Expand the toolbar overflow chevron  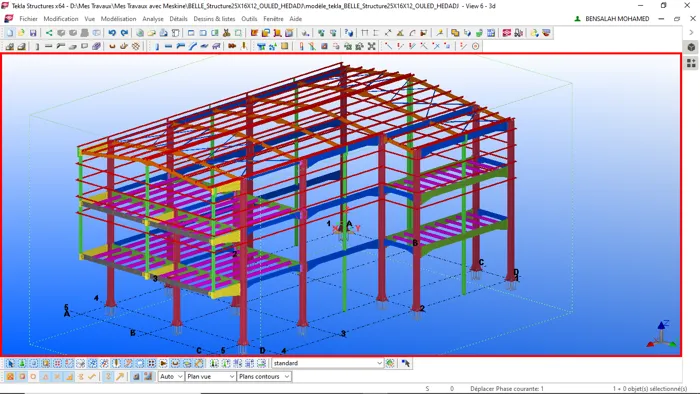coord(691,33)
